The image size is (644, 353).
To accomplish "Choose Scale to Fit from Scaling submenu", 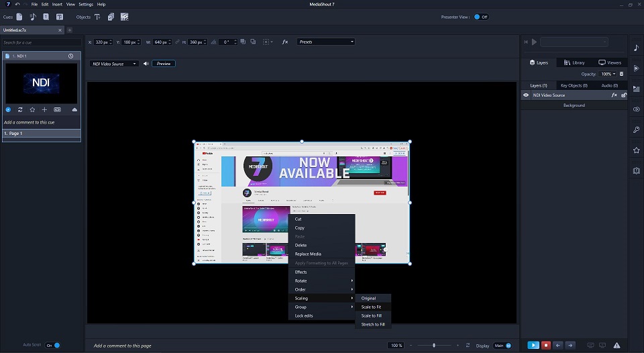I will 373,307.
